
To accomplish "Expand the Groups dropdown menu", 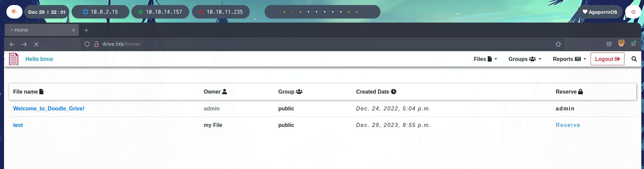I will (525, 59).
